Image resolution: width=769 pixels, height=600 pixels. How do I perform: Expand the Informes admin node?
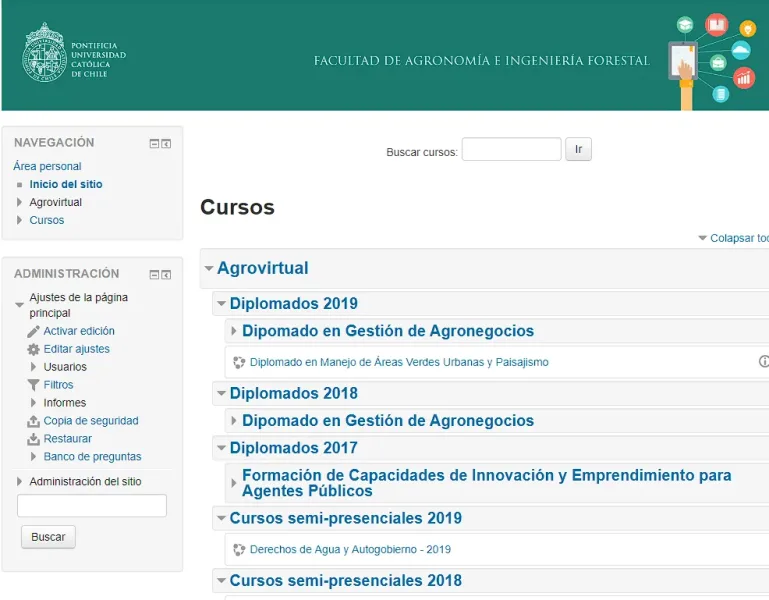[33, 403]
